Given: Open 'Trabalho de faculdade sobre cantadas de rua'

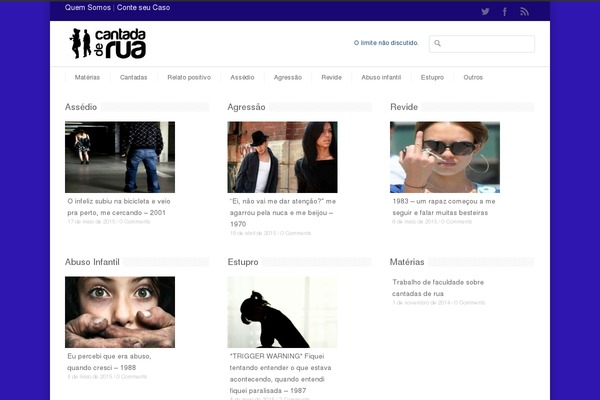Looking at the screenshot, I should [438, 288].
